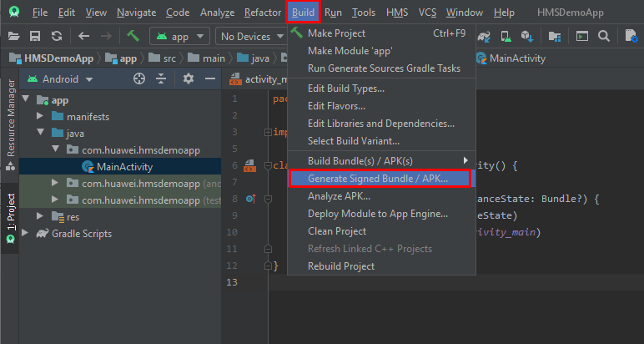Fold the class block on line 6

(x=269, y=166)
